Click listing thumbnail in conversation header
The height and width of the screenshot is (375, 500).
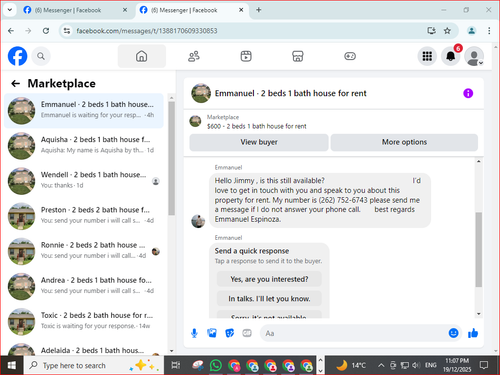[x=201, y=93]
